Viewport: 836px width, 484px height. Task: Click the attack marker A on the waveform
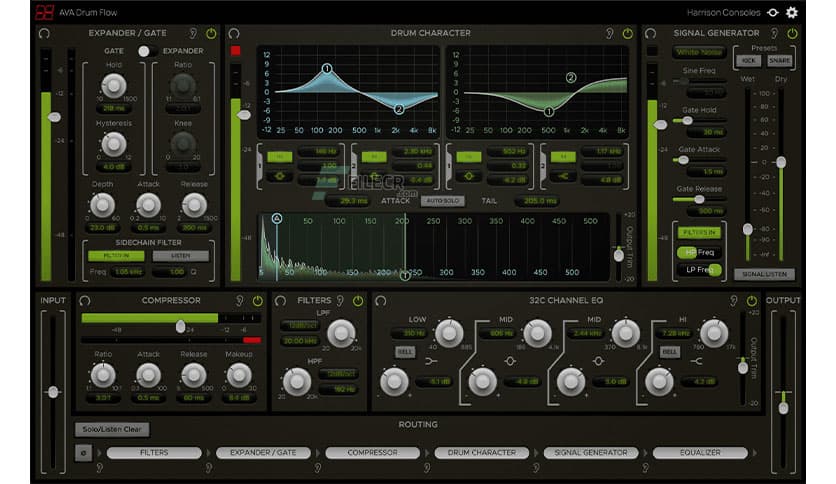(277, 218)
